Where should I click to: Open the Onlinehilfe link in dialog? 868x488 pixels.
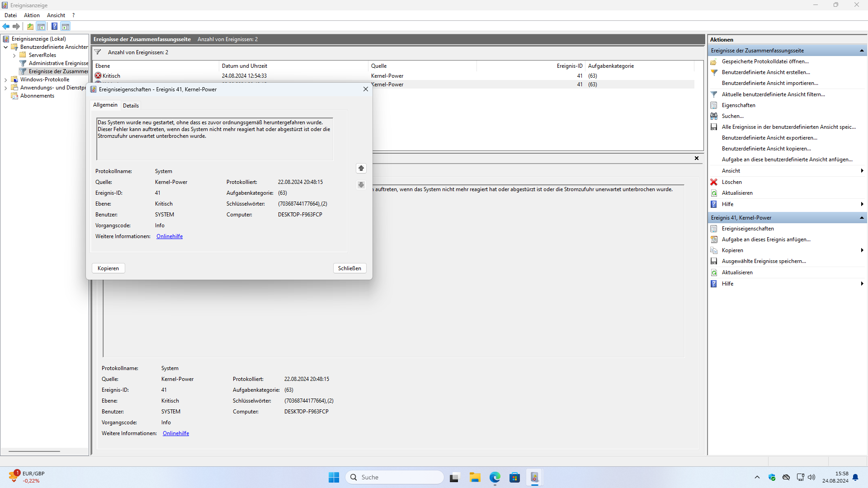tap(170, 236)
